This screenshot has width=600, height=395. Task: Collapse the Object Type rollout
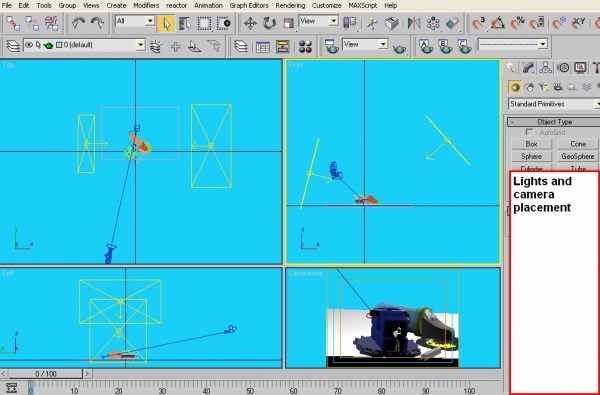pos(554,122)
